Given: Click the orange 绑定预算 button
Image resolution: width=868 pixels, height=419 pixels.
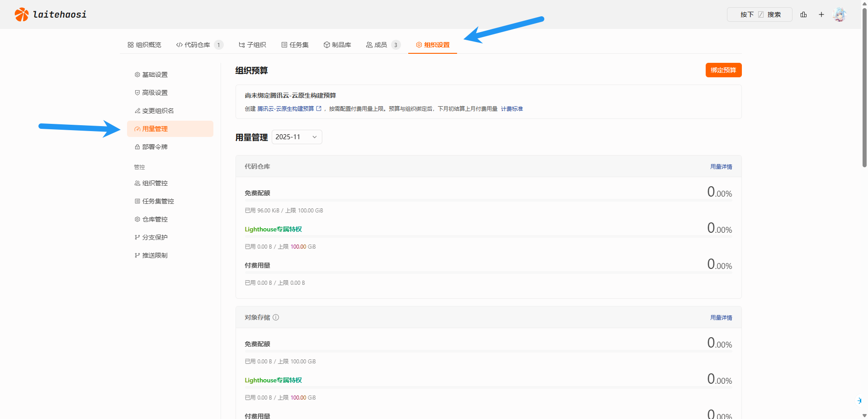Looking at the screenshot, I should tap(723, 70).
